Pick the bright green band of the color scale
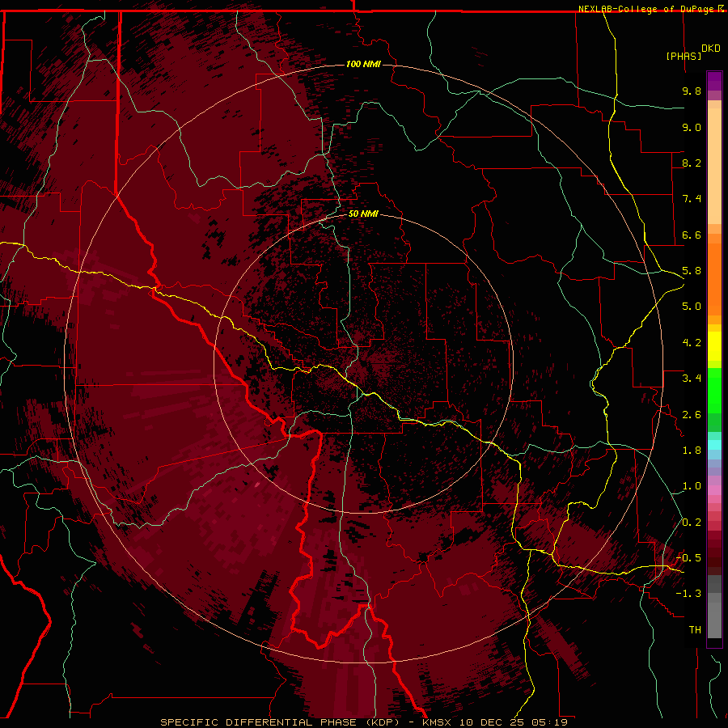728x728 pixels. tap(714, 390)
